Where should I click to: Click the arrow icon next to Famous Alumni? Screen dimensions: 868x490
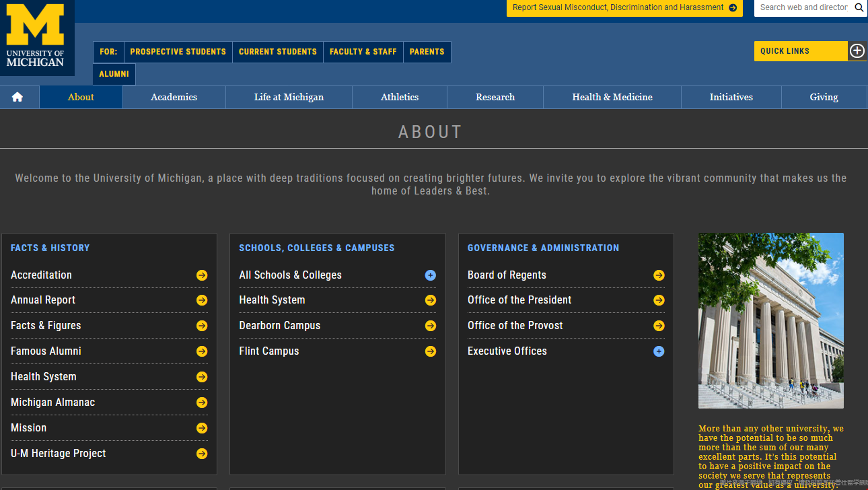pyautogui.click(x=202, y=351)
